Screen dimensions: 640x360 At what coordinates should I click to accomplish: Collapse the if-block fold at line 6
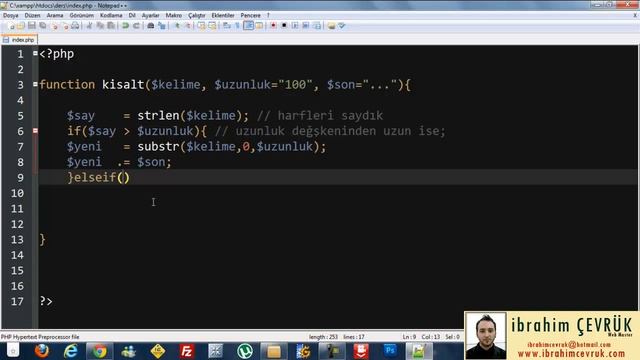coord(35,131)
